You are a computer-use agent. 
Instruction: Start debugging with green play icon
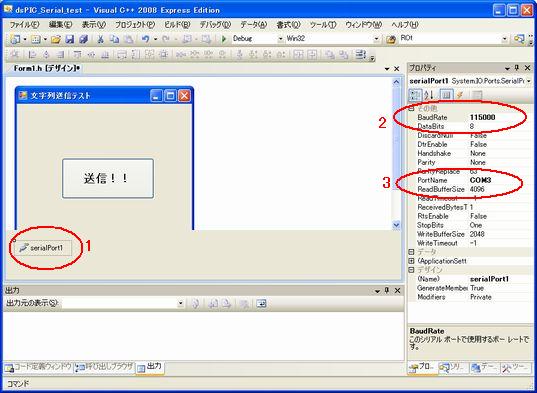pos(224,39)
